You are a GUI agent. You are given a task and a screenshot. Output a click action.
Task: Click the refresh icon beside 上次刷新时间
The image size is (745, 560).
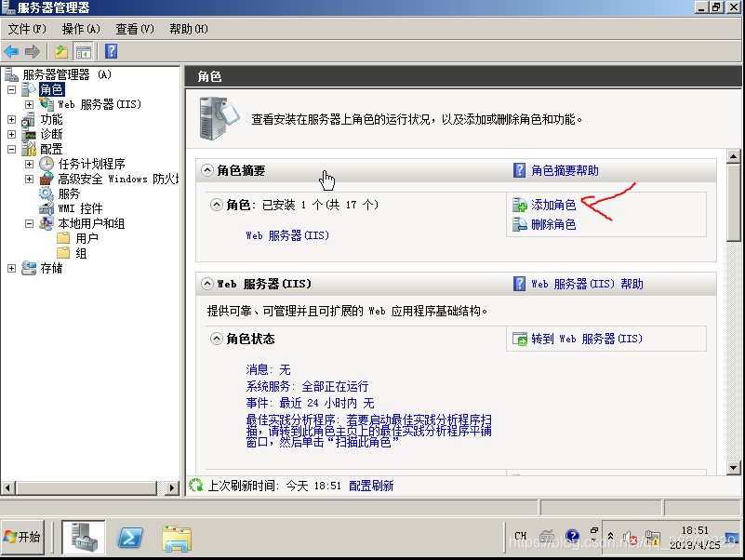tap(195, 486)
